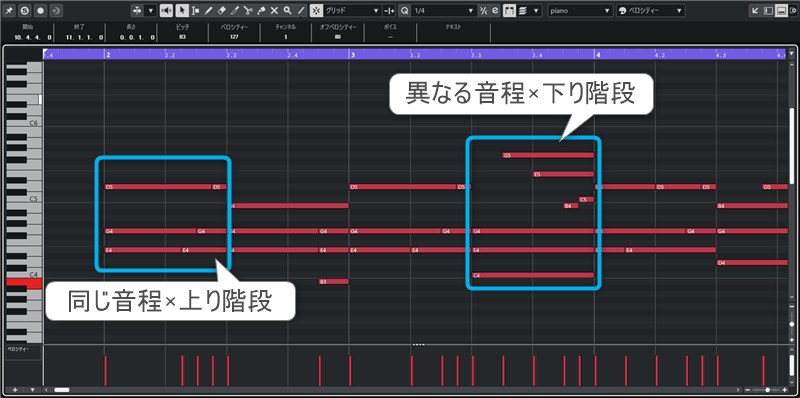The height and width of the screenshot is (398, 800).
Task: Add a controller lane with plus button
Action: tap(15, 390)
